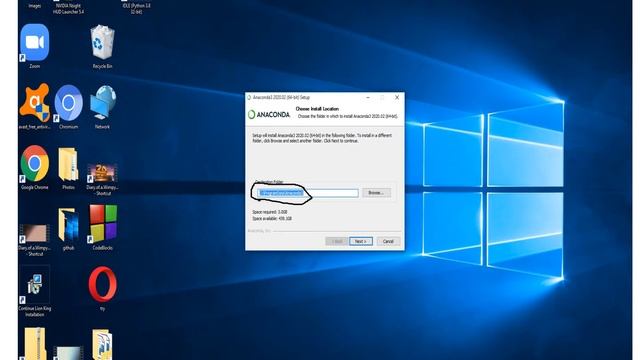Minimize the Anaconda3 Setup window
Viewport: 640px width, 360px height.
[x=368, y=98]
